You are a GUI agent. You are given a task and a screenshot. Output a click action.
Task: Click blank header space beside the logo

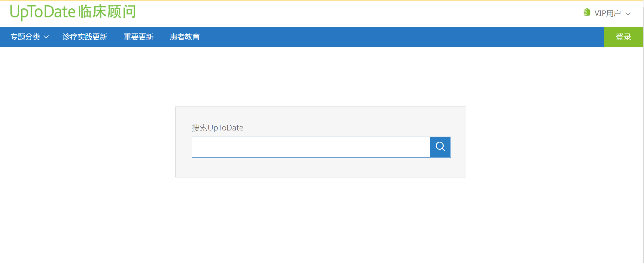coord(331,13)
